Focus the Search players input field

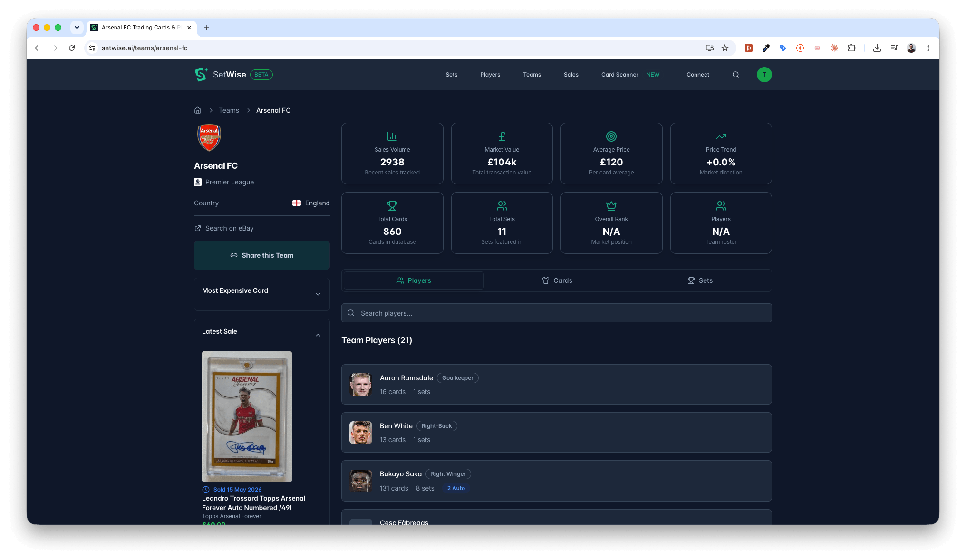click(557, 313)
